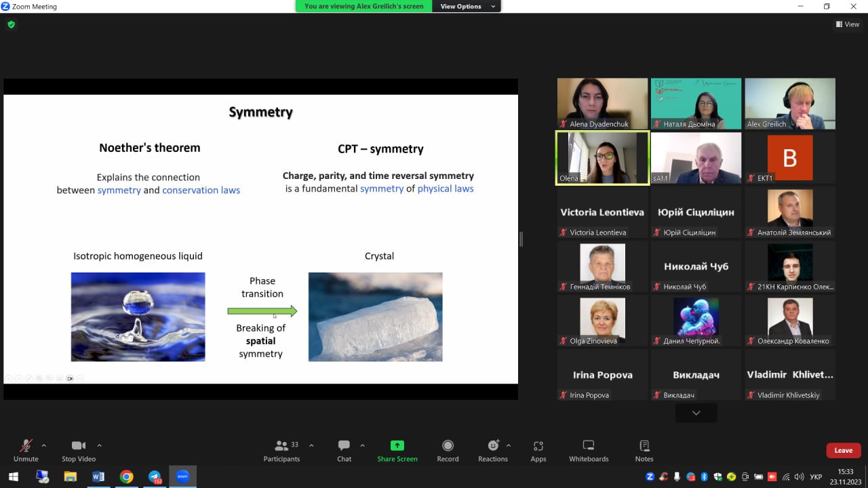Screen dimensions: 868x488
Task: Expand the arrow beside Participants
Action: (311, 445)
